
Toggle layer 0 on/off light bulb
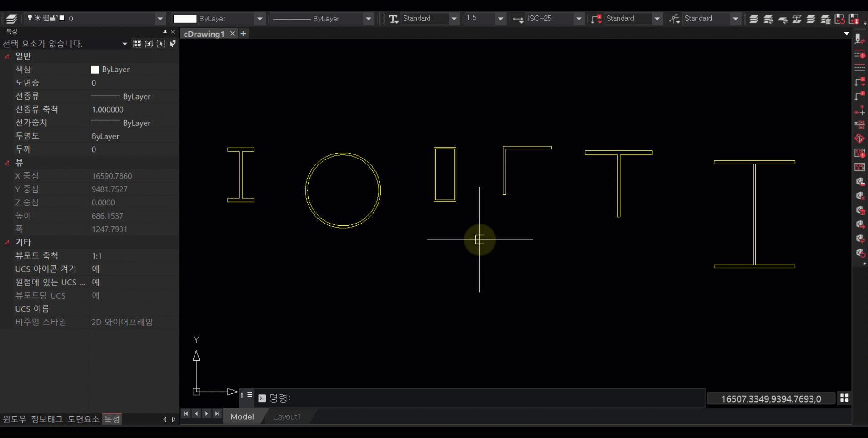point(30,18)
